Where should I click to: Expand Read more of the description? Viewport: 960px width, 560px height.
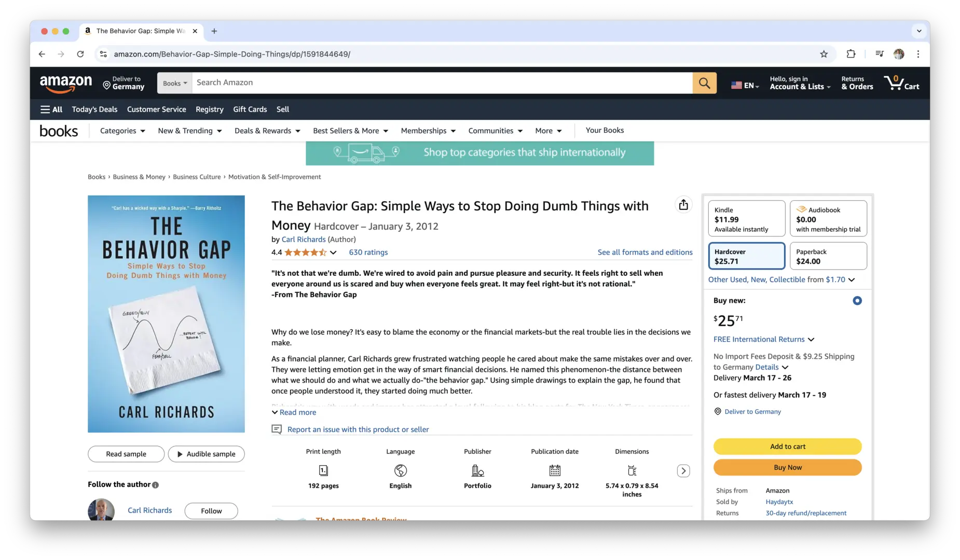[294, 412]
